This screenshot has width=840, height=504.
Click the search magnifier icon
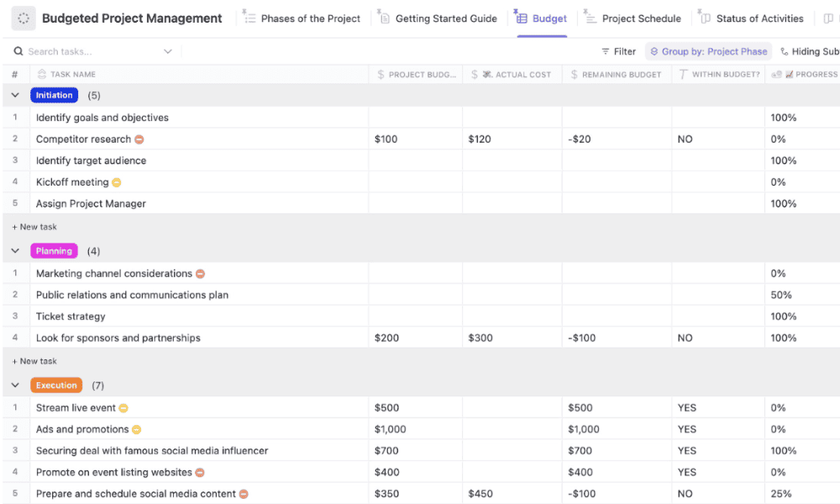click(18, 52)
